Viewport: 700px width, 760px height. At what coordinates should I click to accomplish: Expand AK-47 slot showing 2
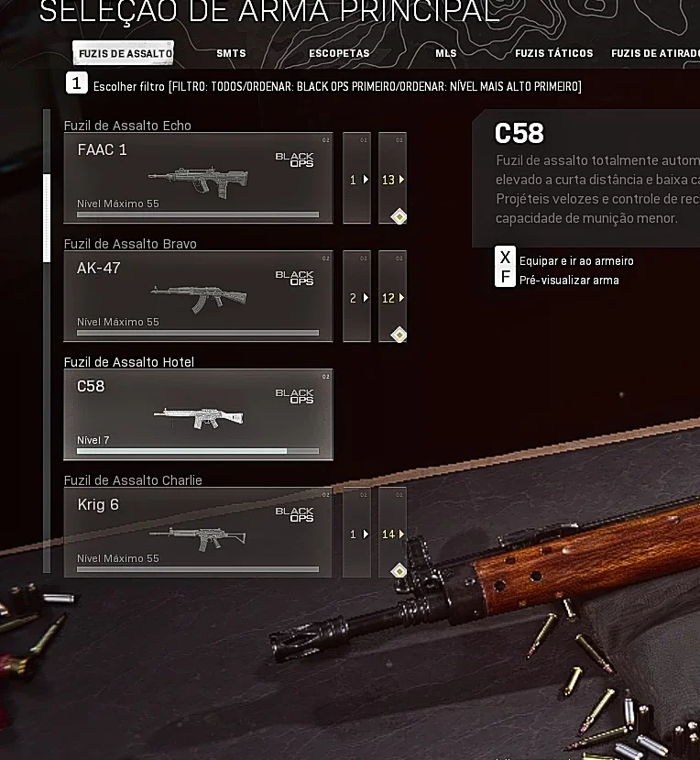pos(357,296)
